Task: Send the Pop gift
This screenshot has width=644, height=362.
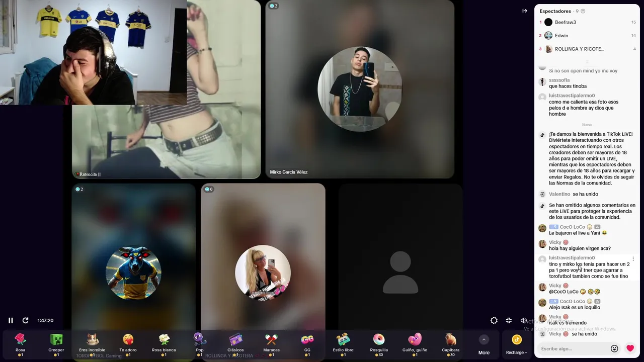Action: [x=200, y=345]
